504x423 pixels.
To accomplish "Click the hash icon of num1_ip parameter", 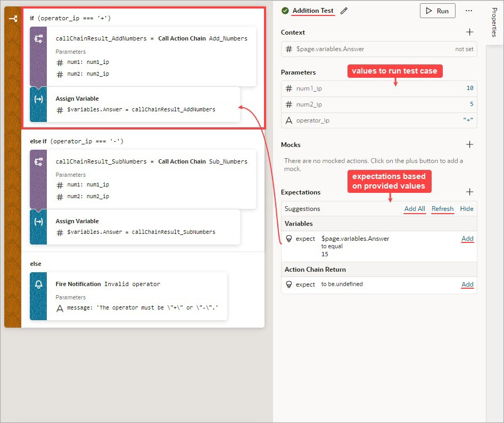I will pyautogui.click(x=289, y=88).
